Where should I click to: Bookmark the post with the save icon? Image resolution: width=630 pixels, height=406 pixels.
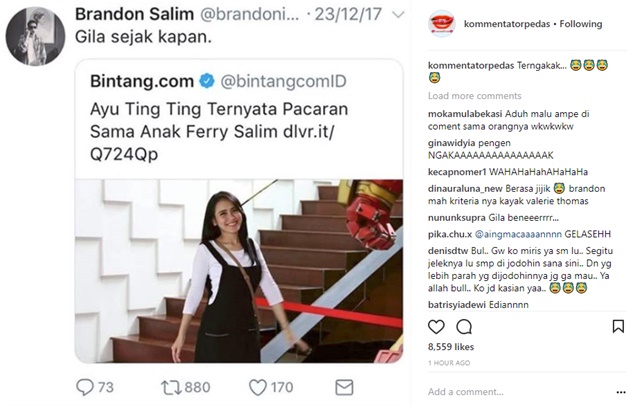tap(618, 326)
